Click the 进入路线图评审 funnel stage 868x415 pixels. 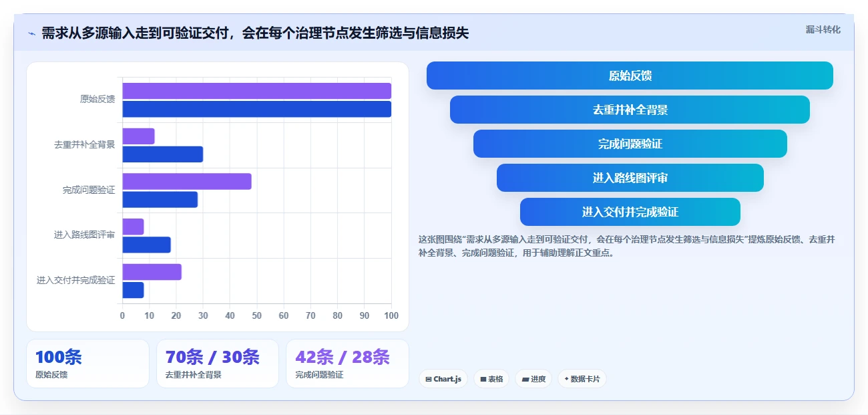click(x=630, y=178)
